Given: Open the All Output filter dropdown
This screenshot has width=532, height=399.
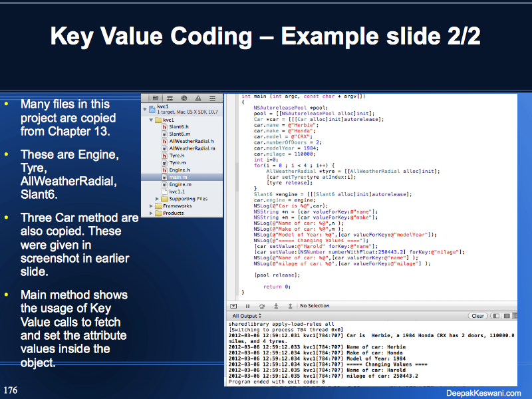Looking at the screenshot, I should 246,316.
